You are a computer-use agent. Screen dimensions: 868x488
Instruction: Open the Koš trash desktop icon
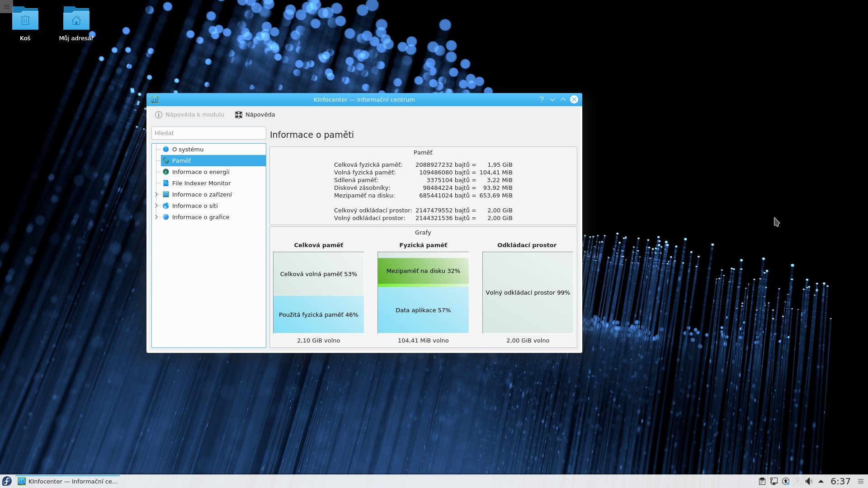point(25,20)
